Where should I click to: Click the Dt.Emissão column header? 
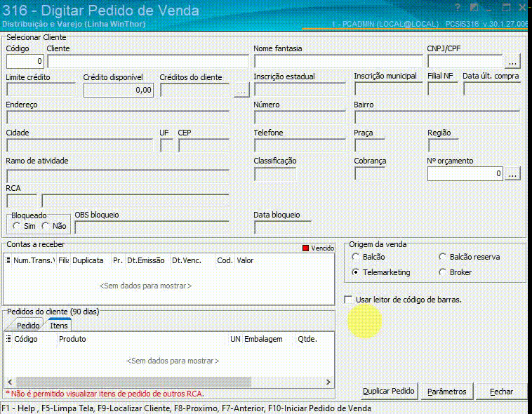click(146, 260)
